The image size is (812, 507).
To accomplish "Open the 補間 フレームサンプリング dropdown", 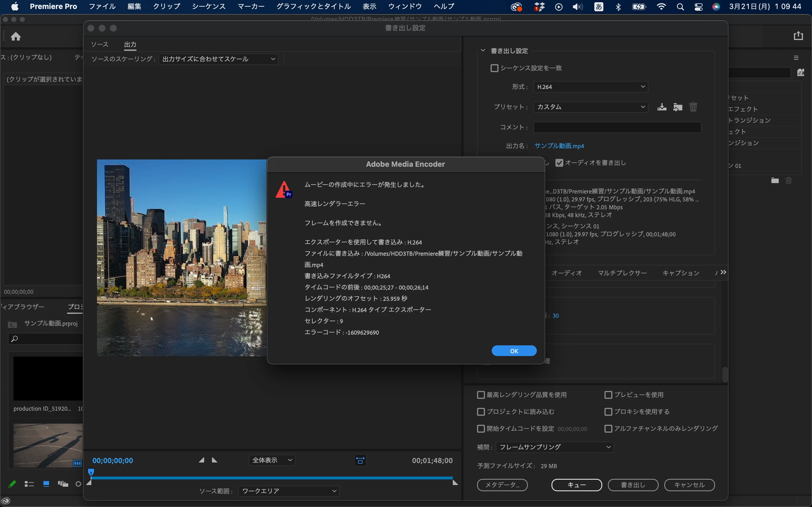I will [x=555, y=447].
